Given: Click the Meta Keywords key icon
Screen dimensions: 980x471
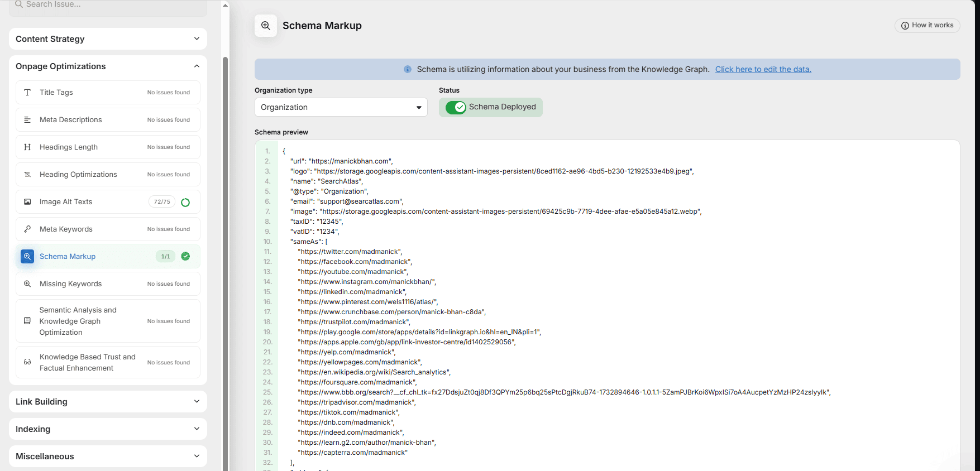Looking at the screenshot, I should [x=27, y=229].
